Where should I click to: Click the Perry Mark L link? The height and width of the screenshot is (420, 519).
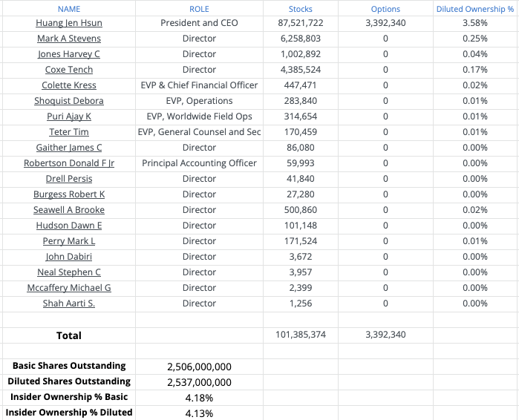(x=69, y=240)
